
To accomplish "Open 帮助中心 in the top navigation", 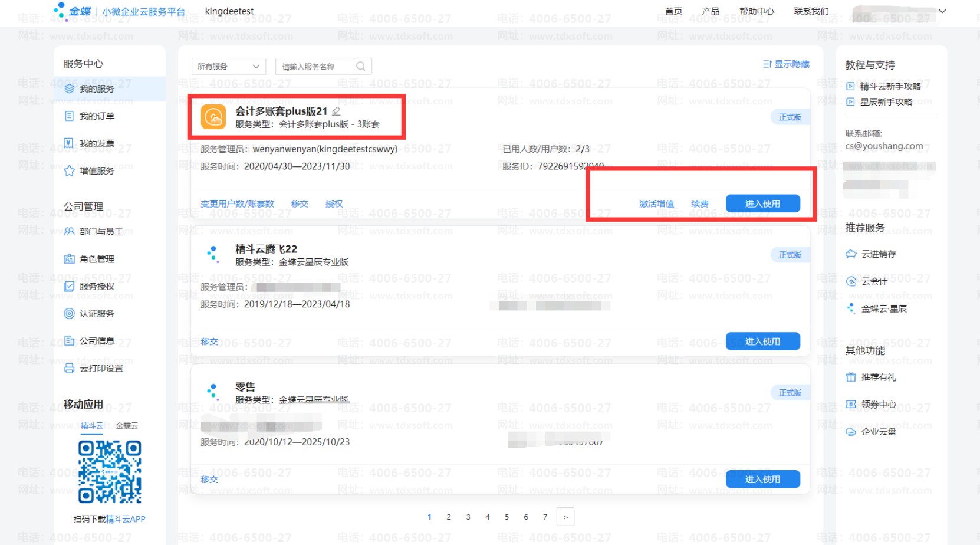I will pyautogui.click(x=757, y=11).
